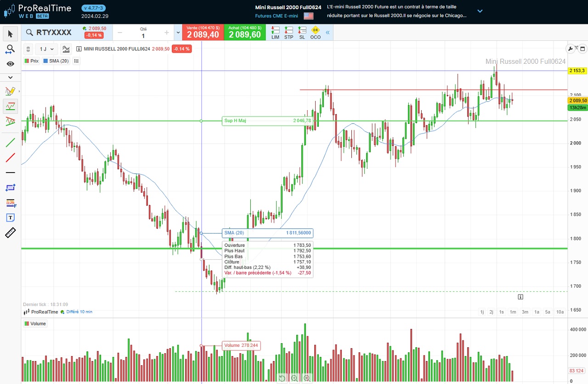Pick the red trend line tool

point(10,157)
